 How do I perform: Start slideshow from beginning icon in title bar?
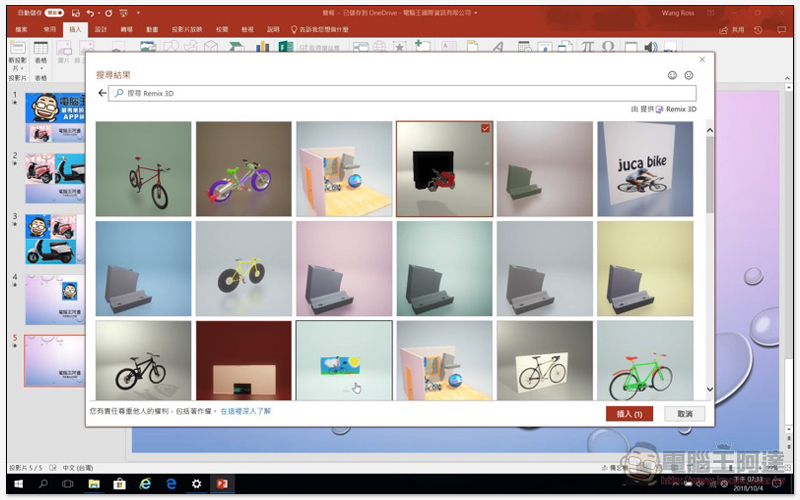click(x=124, y=13)
